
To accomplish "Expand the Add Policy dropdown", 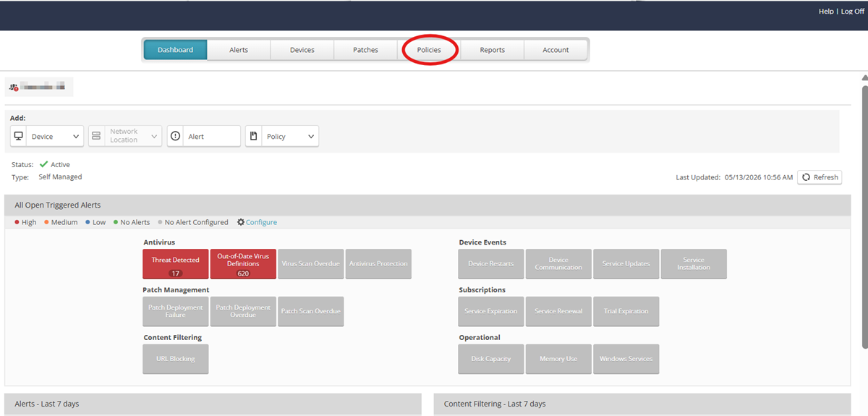I will [282, 136].
